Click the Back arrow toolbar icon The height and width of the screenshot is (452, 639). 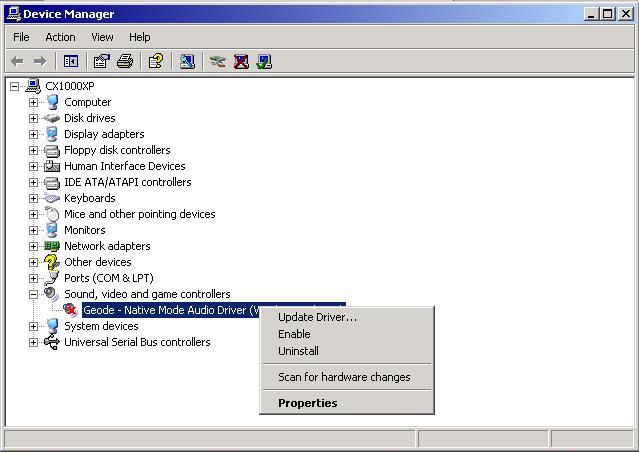(17, 62)
